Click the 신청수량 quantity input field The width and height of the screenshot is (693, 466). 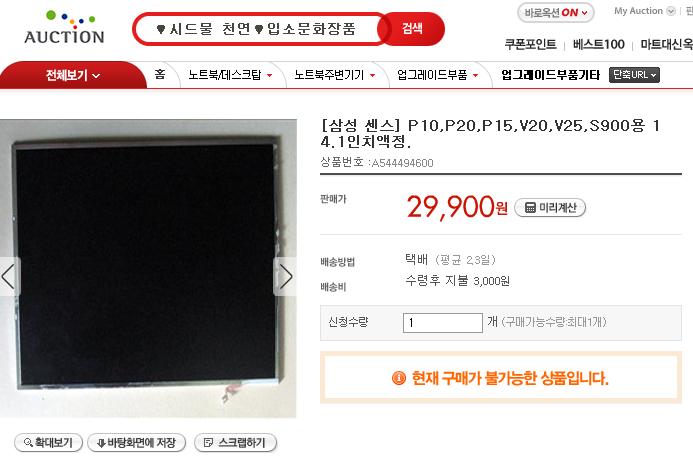(442, 323)
